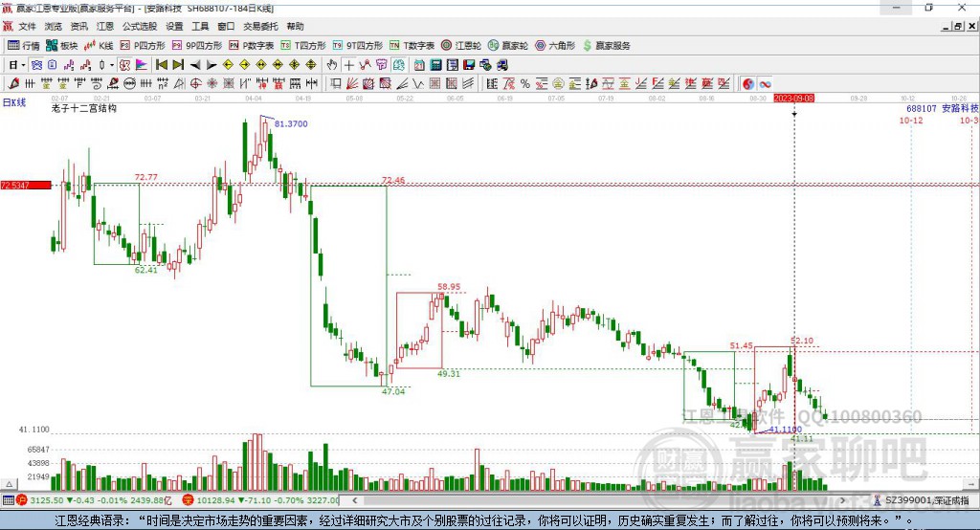This screenshot has height=530, width=980.
Task: Select the percent % line tool
Action: tap(525, 84)
